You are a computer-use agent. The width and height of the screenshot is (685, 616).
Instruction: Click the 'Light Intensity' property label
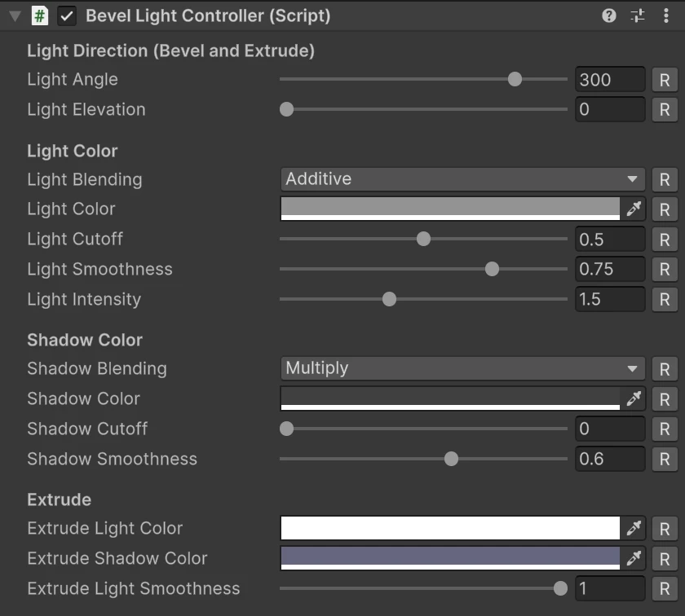84,300
